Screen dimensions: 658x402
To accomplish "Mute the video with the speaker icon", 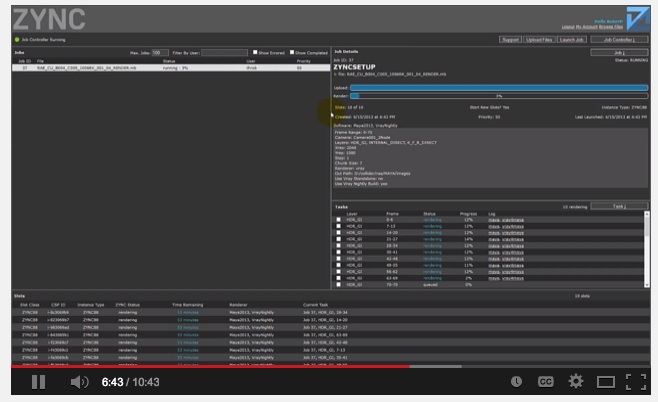I will point(79,382).
